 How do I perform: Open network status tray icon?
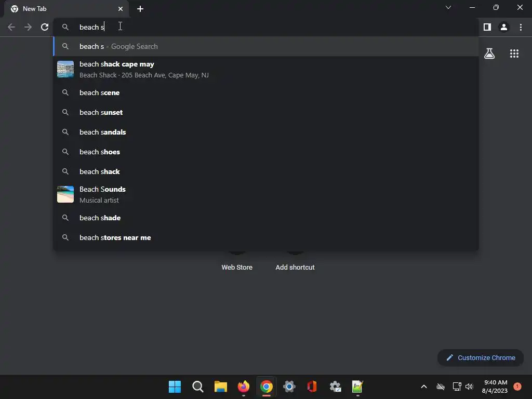click(457, 387)
